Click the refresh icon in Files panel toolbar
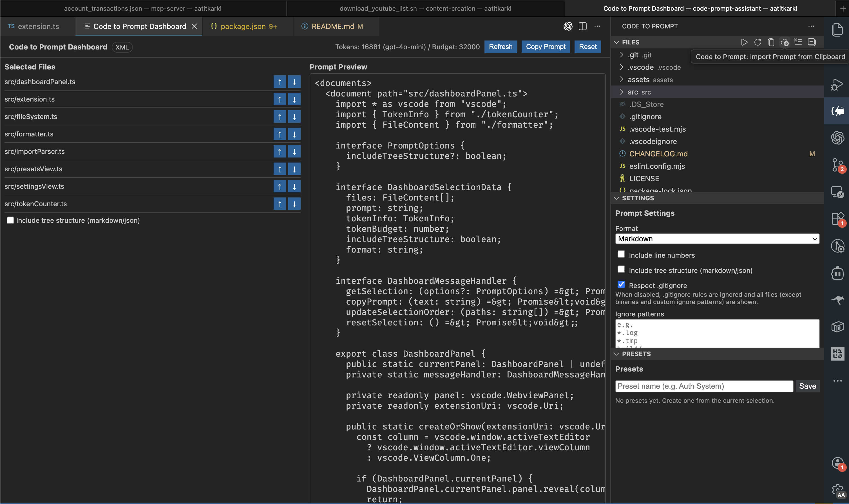849x504 pixels. [757, 42]
